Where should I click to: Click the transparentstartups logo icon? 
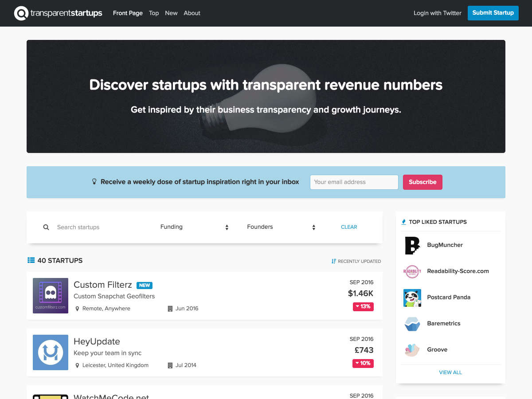coord(21,13)
